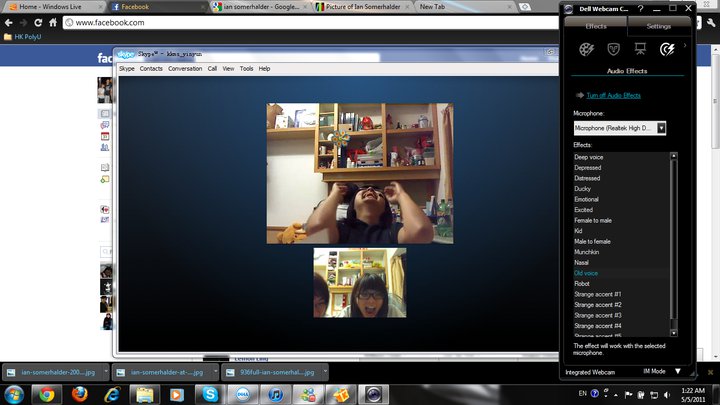The image size is (720, 405).
Task: Select the Deep voice effect
Action: (x=589, y=157)
